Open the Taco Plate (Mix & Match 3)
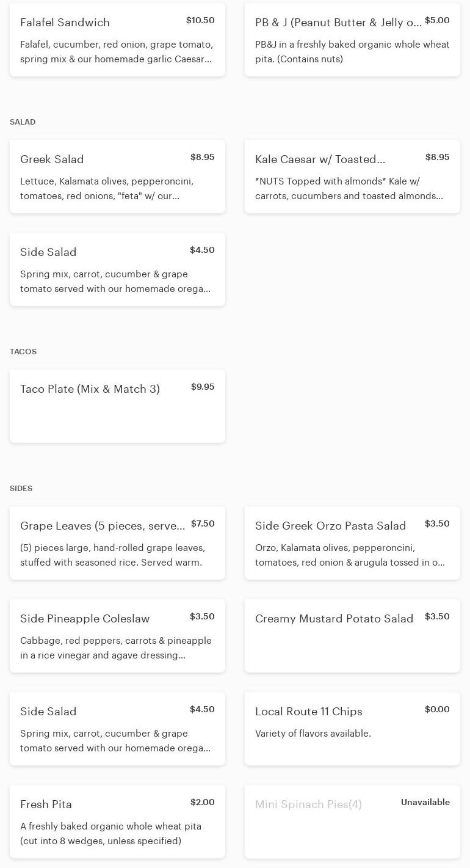This screenshot has width=470, height=868. coord(117,406)
